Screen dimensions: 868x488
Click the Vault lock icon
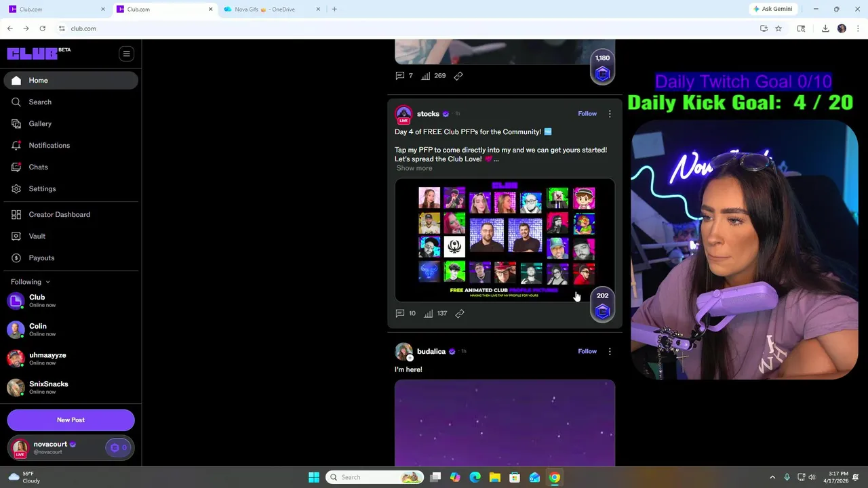tap(16, 237)
